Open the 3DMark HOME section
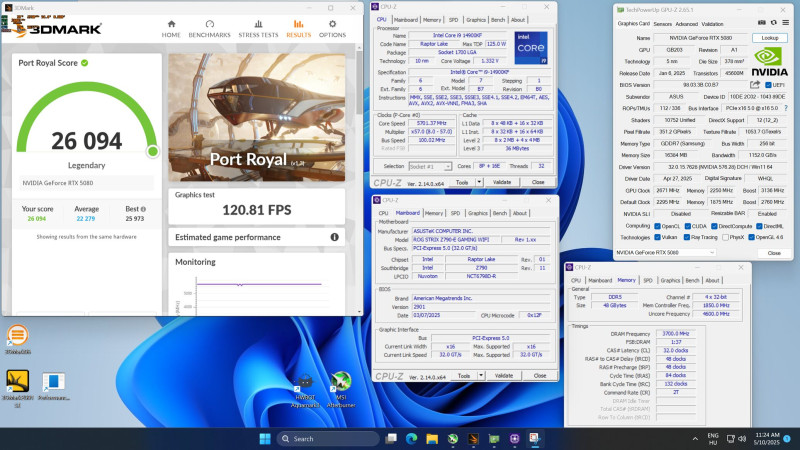This screenshot has height=450, width=800. click(x=171, y=27)
